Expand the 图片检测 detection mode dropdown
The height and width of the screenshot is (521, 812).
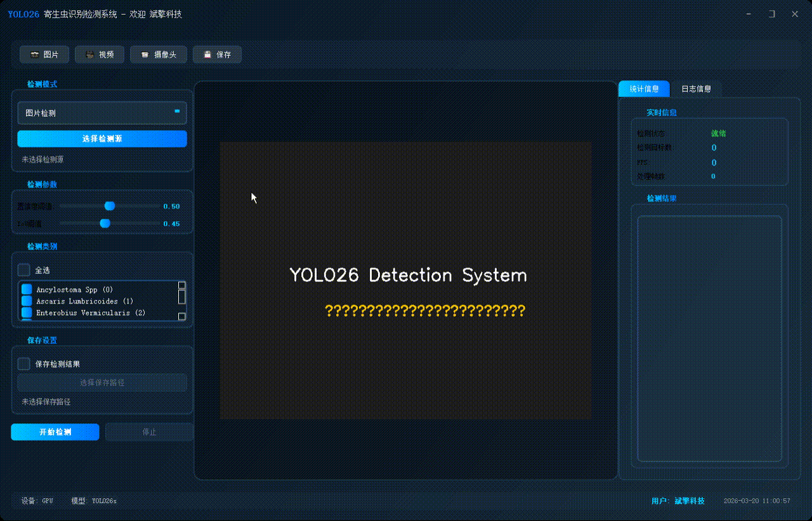tap(102, 113)
